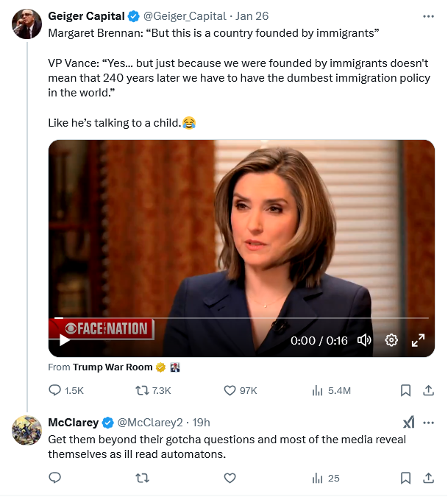Click the Grok icon on McClarey reply

(x=408, y=423)
